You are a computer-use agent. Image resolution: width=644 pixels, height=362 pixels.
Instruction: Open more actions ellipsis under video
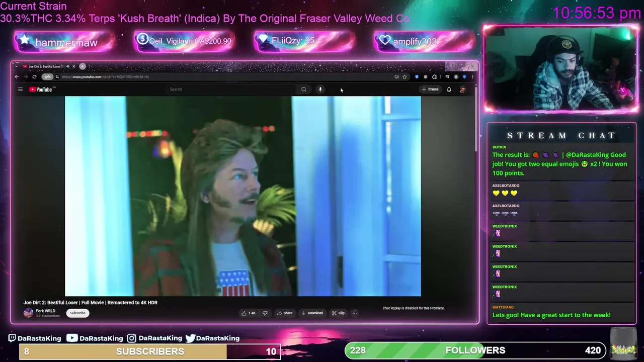pyautogui.click(x=354, y=313)
